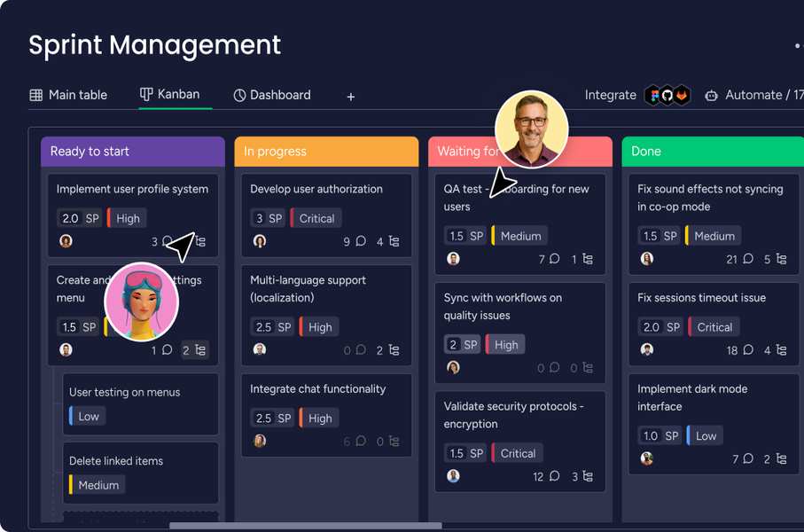Open Develop user authorization card title
The width and height of the screenshot is (804, 532).
tap(316, 189)
